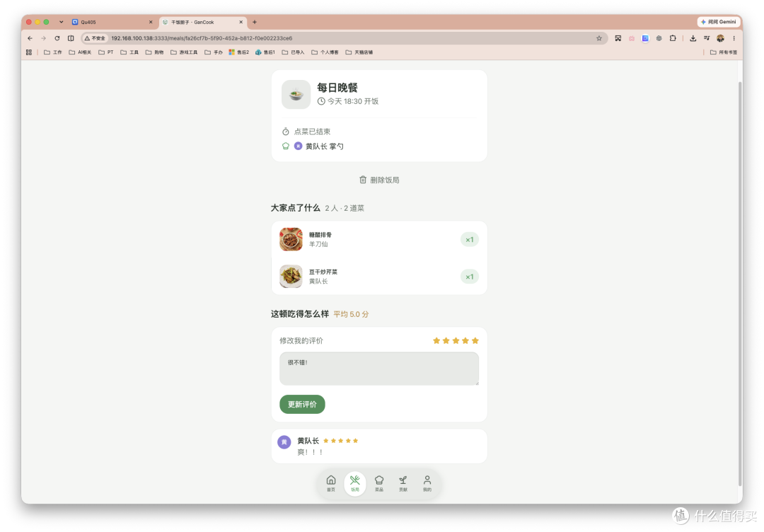The image size is (764, 532).
Task: Open the 糖醋排骨 dish thumbnail
Action: click(x=291, y=239)
